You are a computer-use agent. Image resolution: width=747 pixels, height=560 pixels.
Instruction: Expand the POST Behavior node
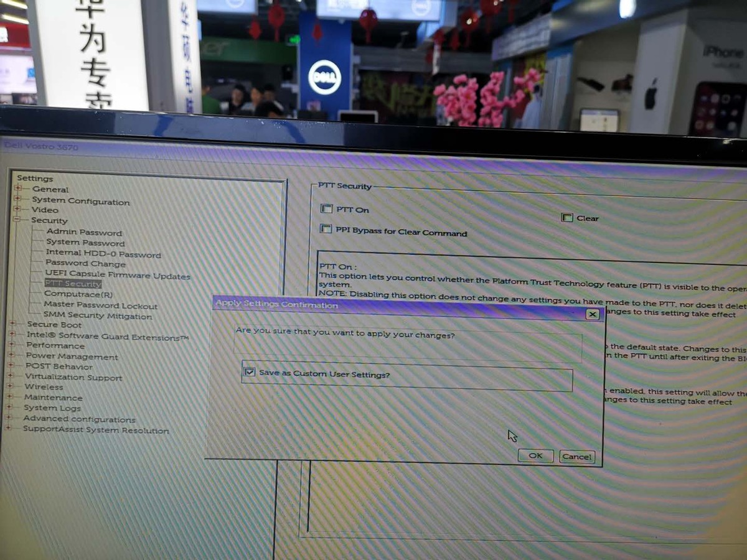pyautogui.click(x=11, y=366)
